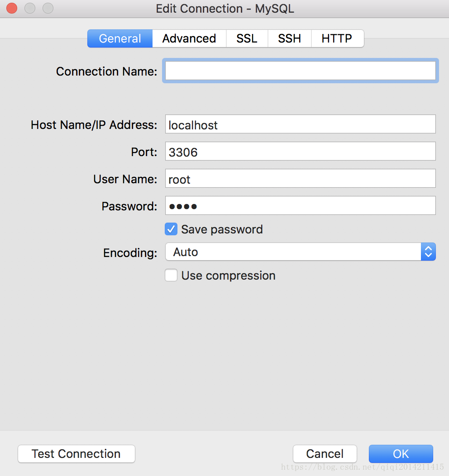
Task: Click the Host Name/IP Address field
Action: [x=300, y=124]
